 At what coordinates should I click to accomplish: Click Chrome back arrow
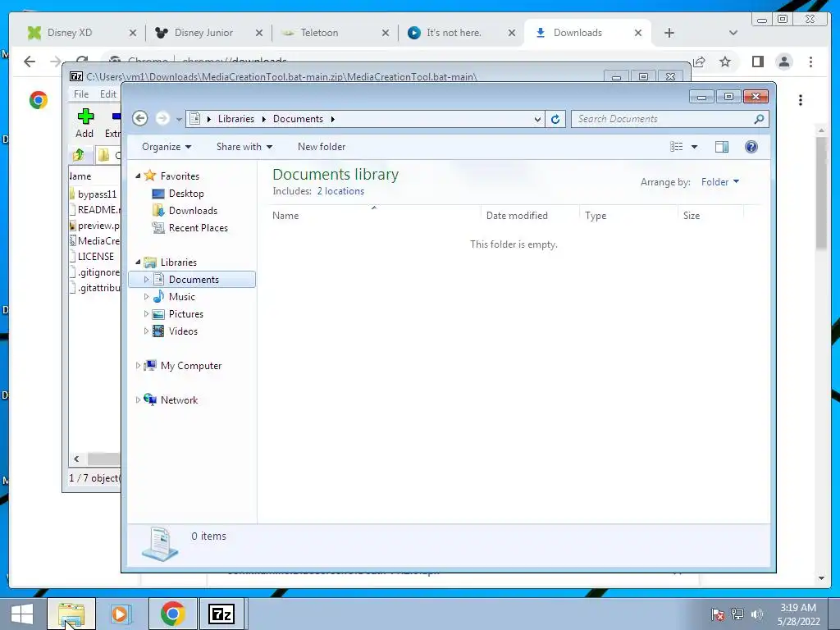[30, 62]
